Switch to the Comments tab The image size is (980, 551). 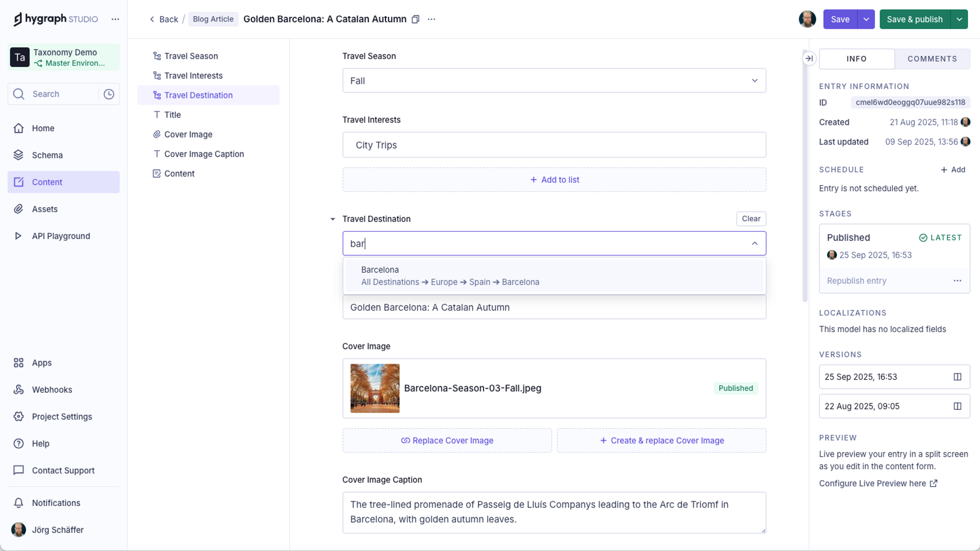coord(932,59)
